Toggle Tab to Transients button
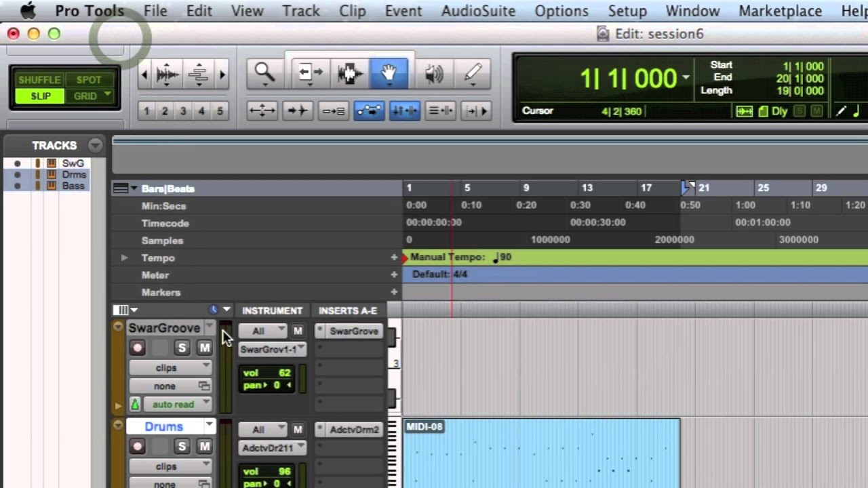 (298, 110)
